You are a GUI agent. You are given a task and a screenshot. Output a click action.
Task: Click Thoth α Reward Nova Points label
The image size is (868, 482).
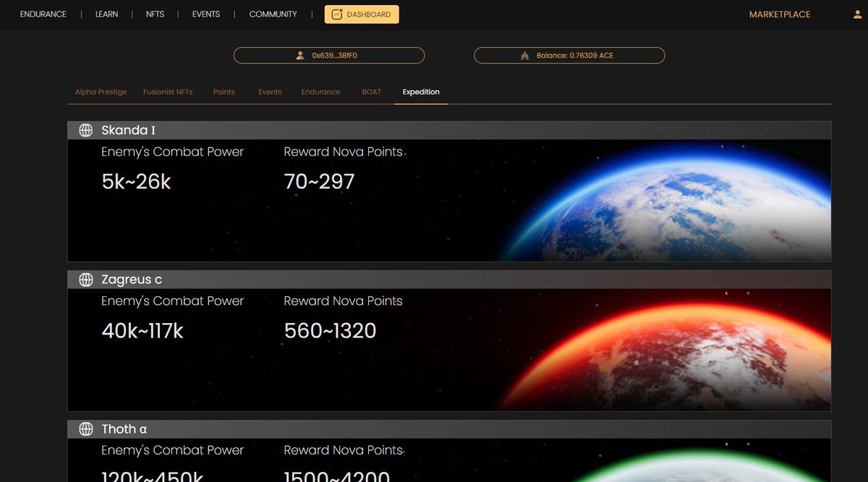(x=344, y=450)
